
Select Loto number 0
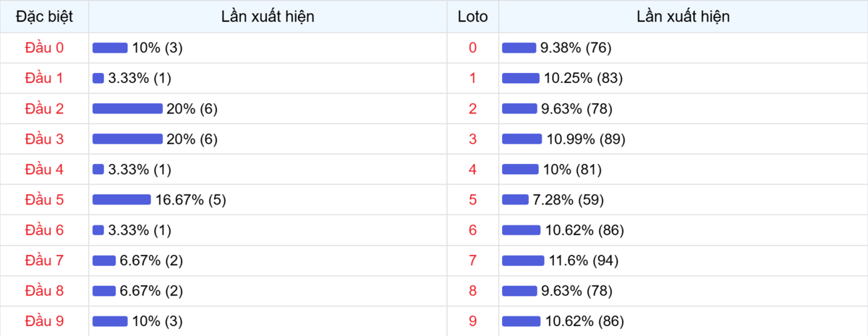(473, 48)
